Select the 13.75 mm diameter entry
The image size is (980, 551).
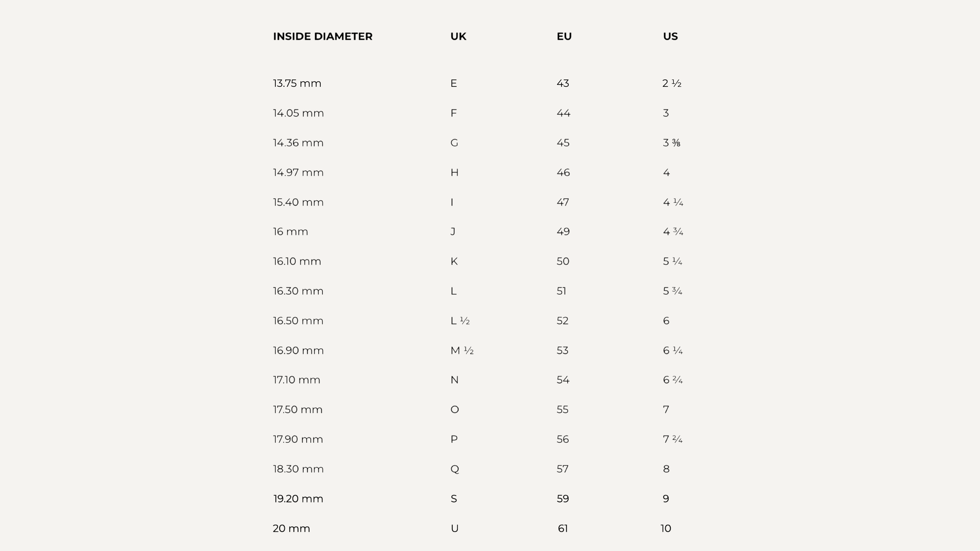tap(297, 83)
